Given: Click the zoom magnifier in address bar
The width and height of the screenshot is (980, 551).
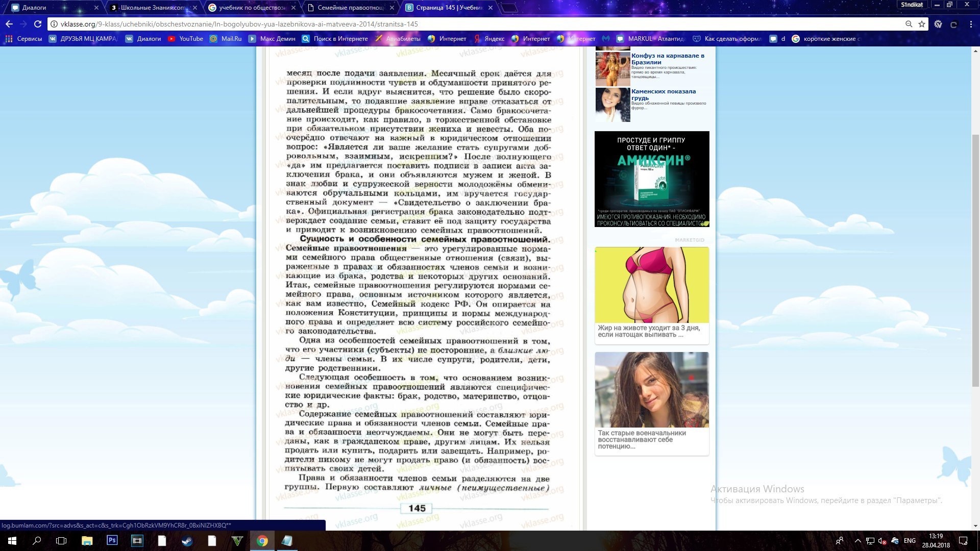Looking at the screenshot, I should (x=909, y=24).
